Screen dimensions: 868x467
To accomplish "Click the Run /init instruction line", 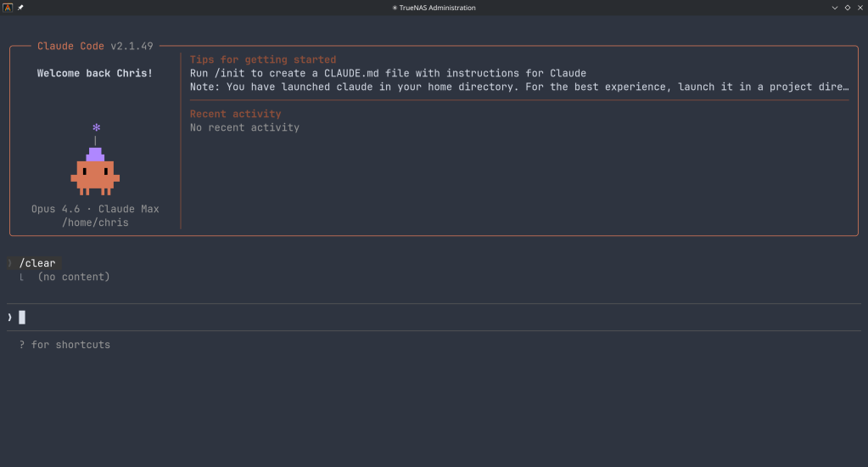I will point(388,74).
